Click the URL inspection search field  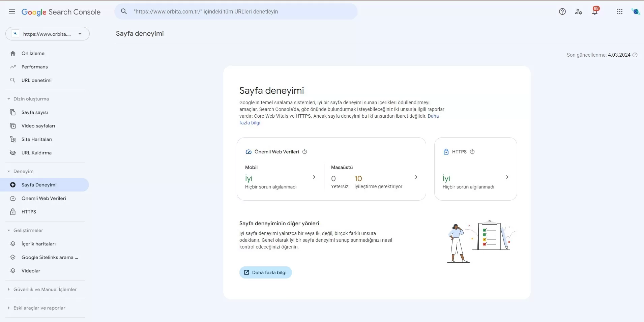[x=236, y=11]
